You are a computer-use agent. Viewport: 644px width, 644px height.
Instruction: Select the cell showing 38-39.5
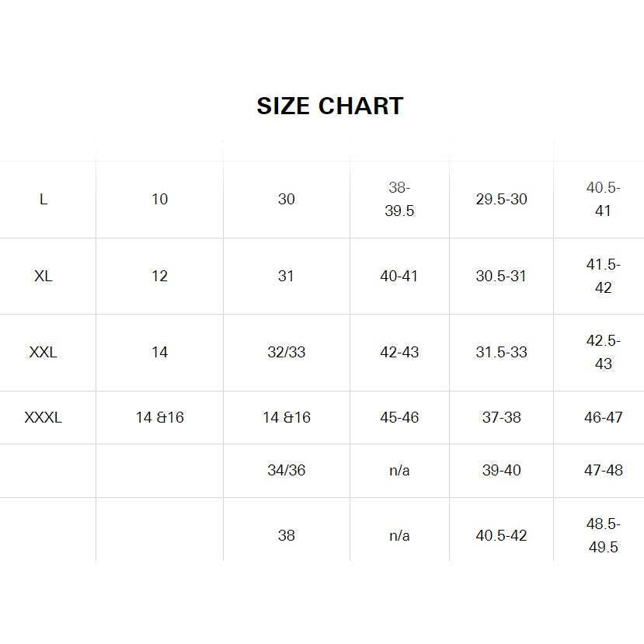(x=399, y=200)
